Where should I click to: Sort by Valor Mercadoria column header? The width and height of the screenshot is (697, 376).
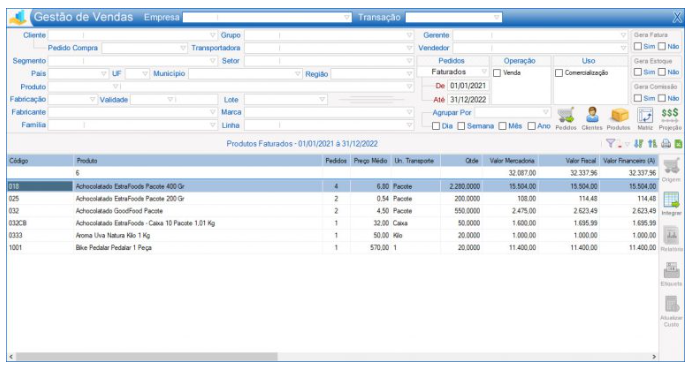point(510,160)
